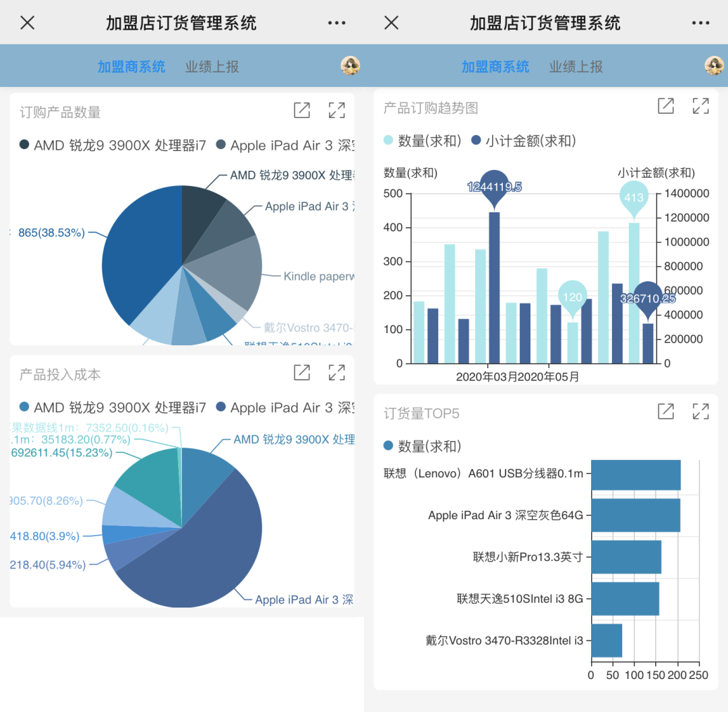Click the bar for 联想小新Pro13.3英寸

(x=626, y=557)
